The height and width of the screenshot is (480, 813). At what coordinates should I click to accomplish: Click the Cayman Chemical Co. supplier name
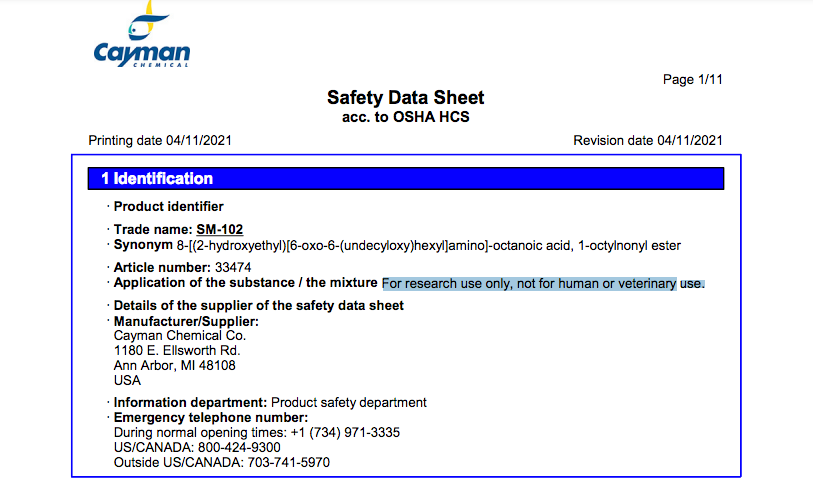(x=180, y=336)
